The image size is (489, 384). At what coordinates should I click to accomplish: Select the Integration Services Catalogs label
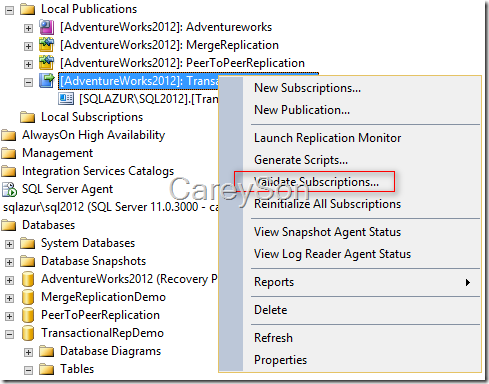click(98, 171)
